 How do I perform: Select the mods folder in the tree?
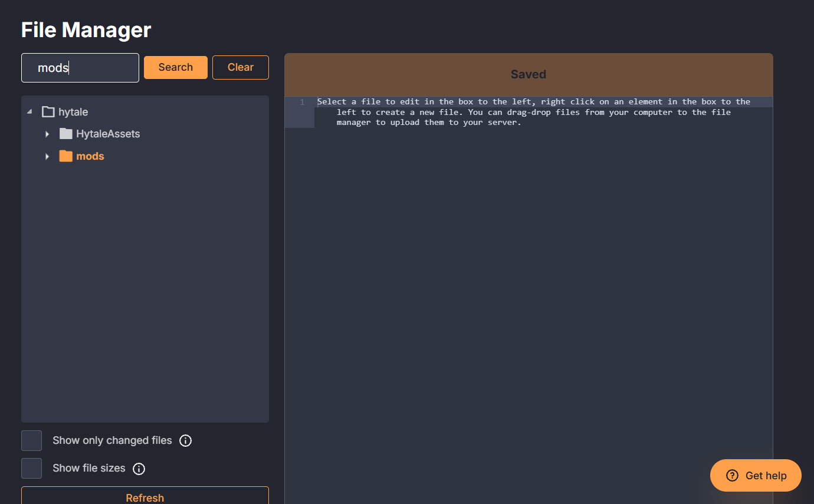tap(90, 156)
